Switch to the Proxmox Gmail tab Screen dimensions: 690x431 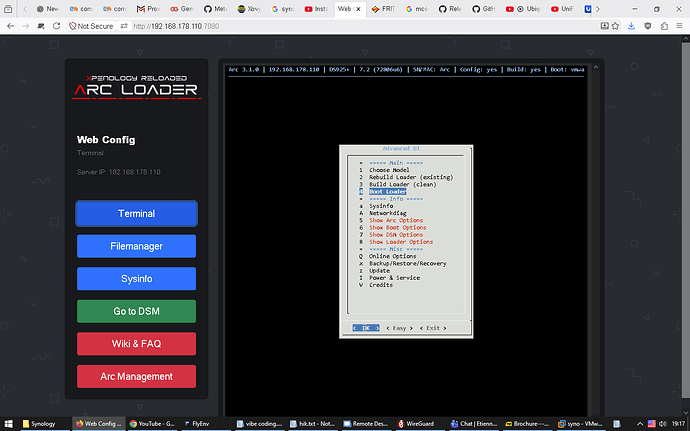click(x=148, y=9)
